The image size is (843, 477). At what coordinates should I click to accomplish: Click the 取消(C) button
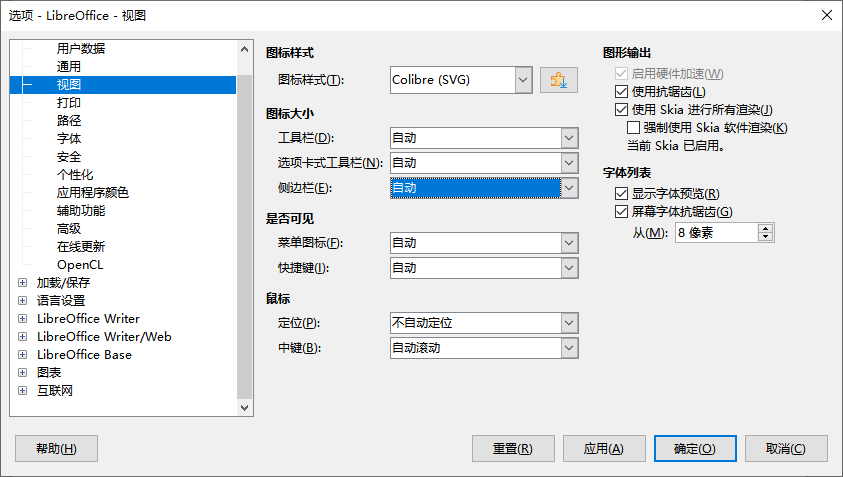786,448
